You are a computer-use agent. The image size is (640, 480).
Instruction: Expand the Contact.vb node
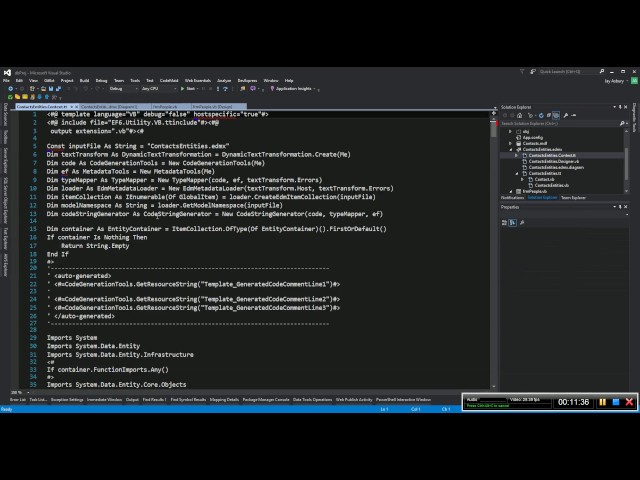(x=522, y=179)
